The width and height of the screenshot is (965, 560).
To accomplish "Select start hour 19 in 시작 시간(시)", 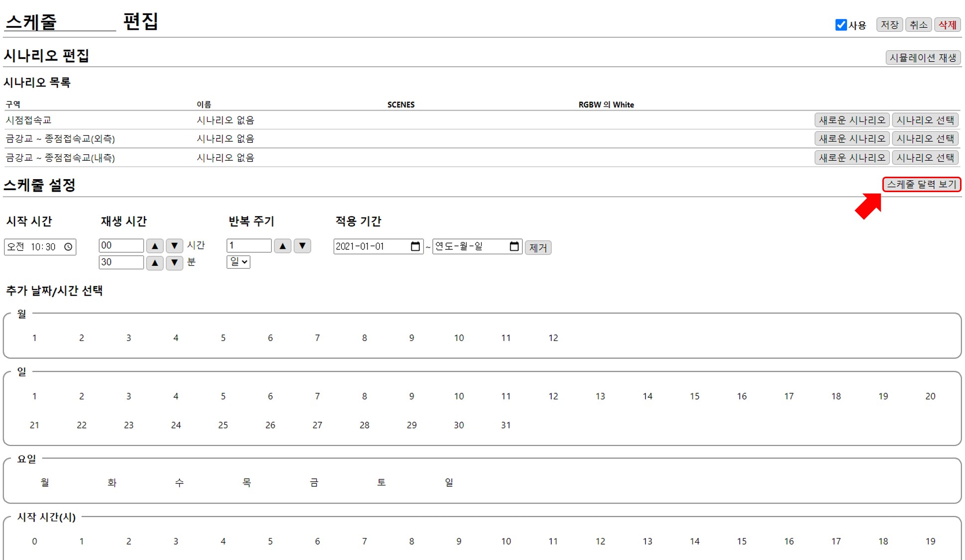I will pos(930,541).
